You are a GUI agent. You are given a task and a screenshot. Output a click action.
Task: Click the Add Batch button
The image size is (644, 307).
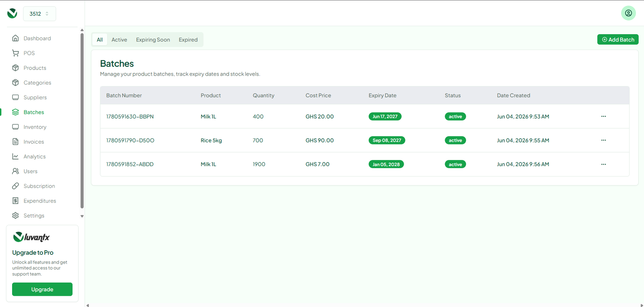tap(618, 39)
